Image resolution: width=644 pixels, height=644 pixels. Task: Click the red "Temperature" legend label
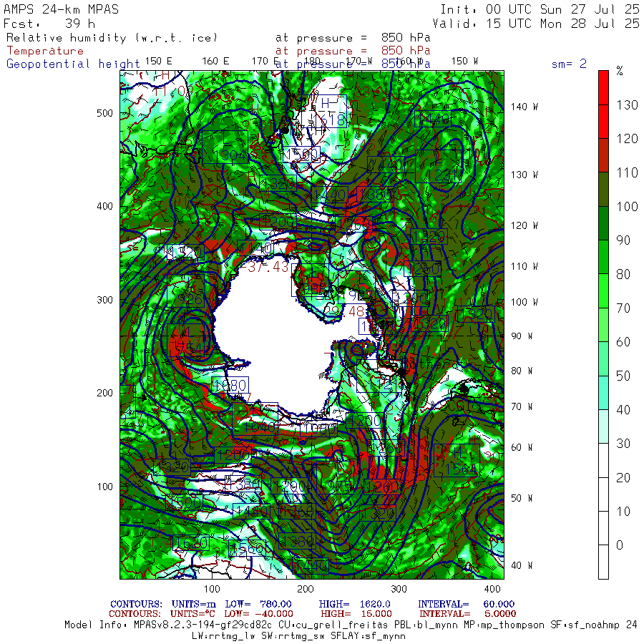[45, 51]
